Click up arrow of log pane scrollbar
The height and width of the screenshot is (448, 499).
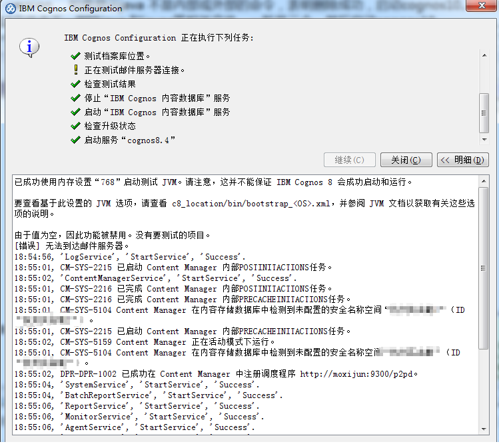pos(484,181)
